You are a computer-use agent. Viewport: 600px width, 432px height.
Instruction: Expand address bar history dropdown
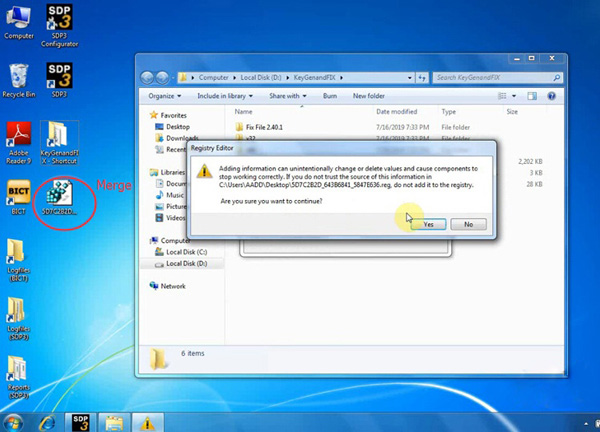[410, 78]
